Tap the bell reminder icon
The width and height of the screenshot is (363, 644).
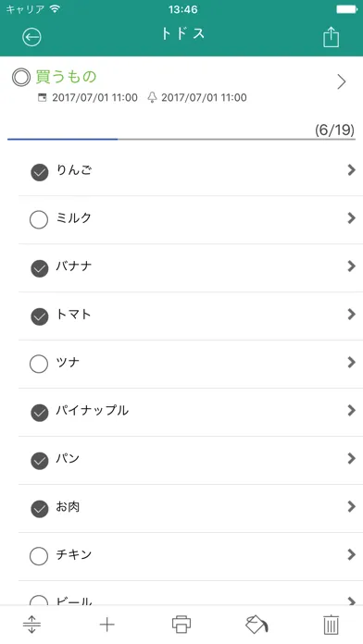(152, 97)
